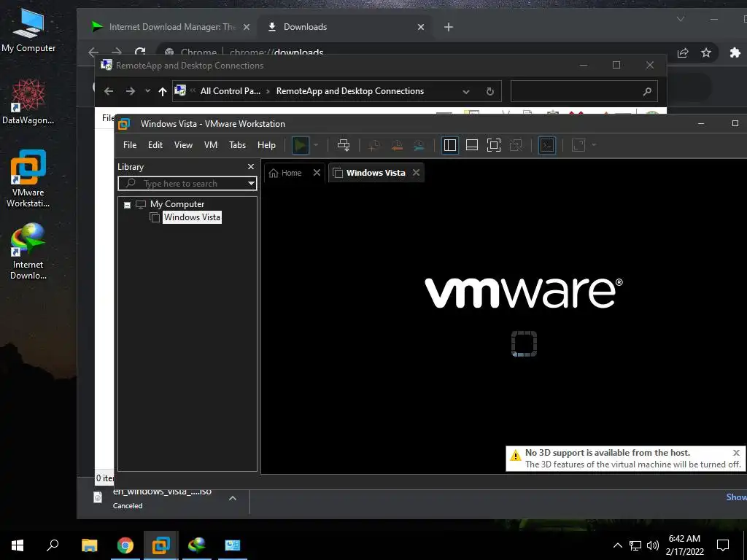Click Up arrow in RemoteApp window
Viewport: 747px width, 560px height.
(163, 91)
